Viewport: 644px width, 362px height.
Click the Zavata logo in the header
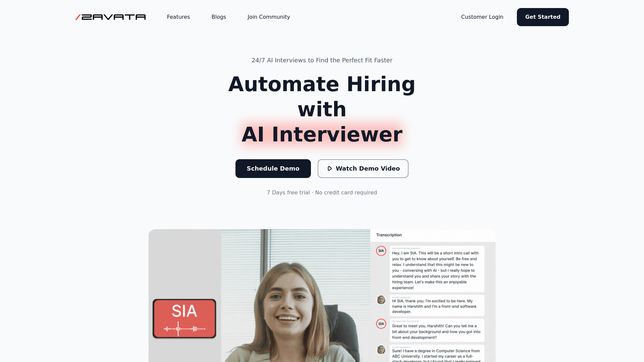coord(110,17)
